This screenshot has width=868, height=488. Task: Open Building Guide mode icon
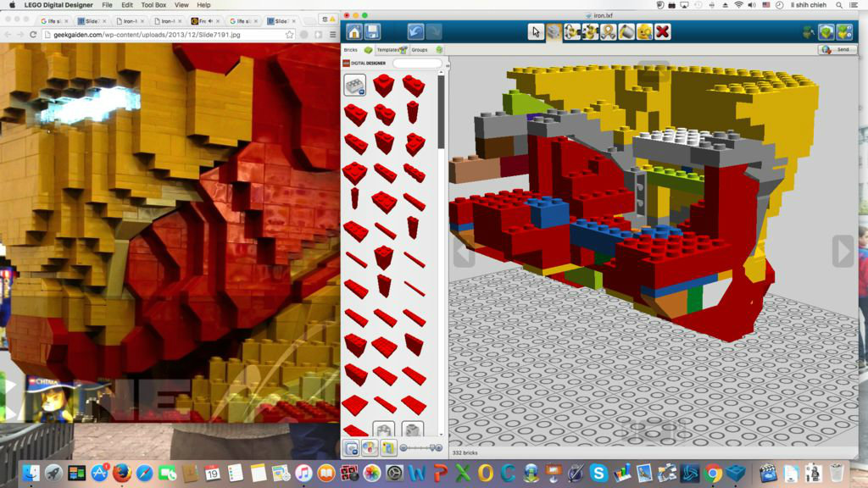845,32
